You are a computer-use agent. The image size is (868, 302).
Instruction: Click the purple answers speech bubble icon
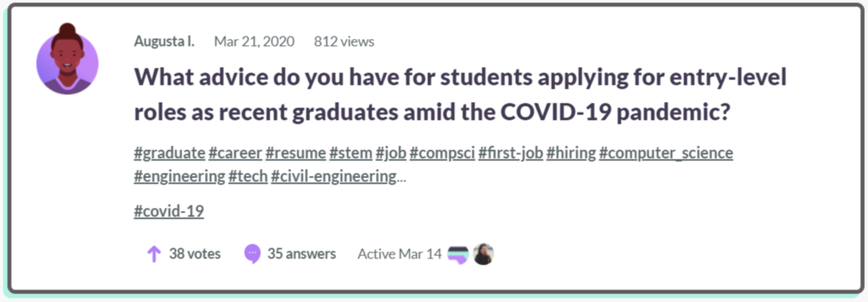[252, 255]
